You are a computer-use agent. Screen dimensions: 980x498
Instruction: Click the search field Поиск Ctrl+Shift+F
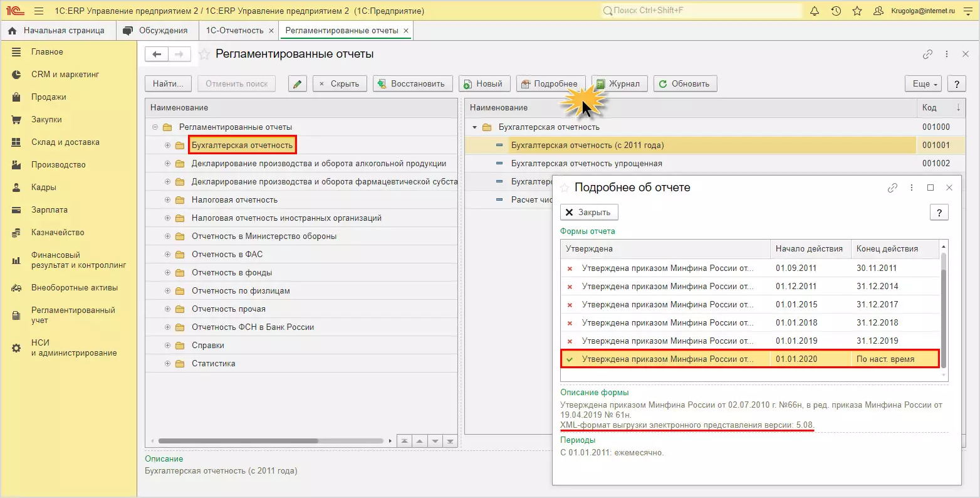tap(700, 11)
